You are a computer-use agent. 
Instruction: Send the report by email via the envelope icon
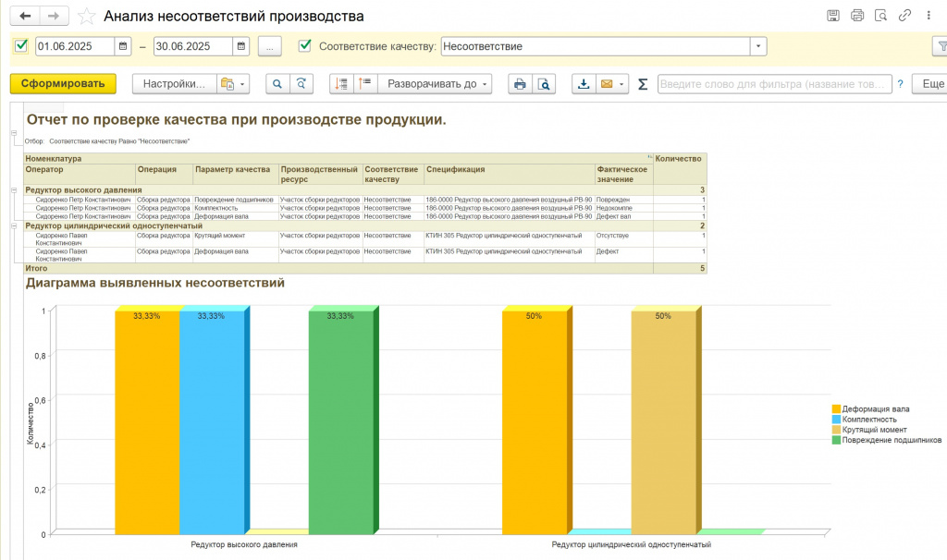tap(607, 84)
